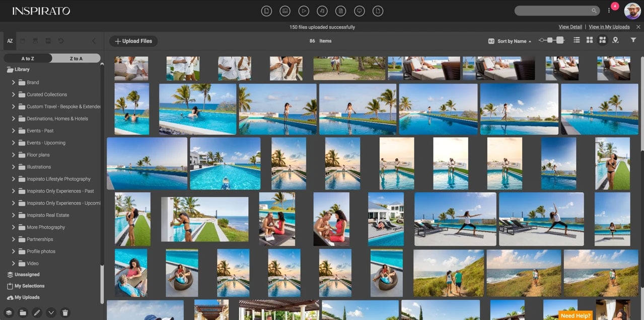Filter by video file type icon

pyautogui.click(x=304, y=11)
